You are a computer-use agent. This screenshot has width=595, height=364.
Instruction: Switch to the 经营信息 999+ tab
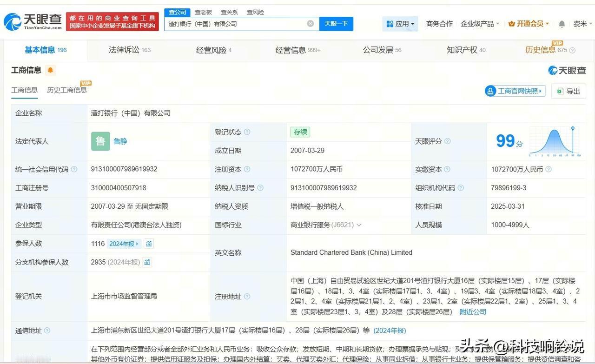298,50
